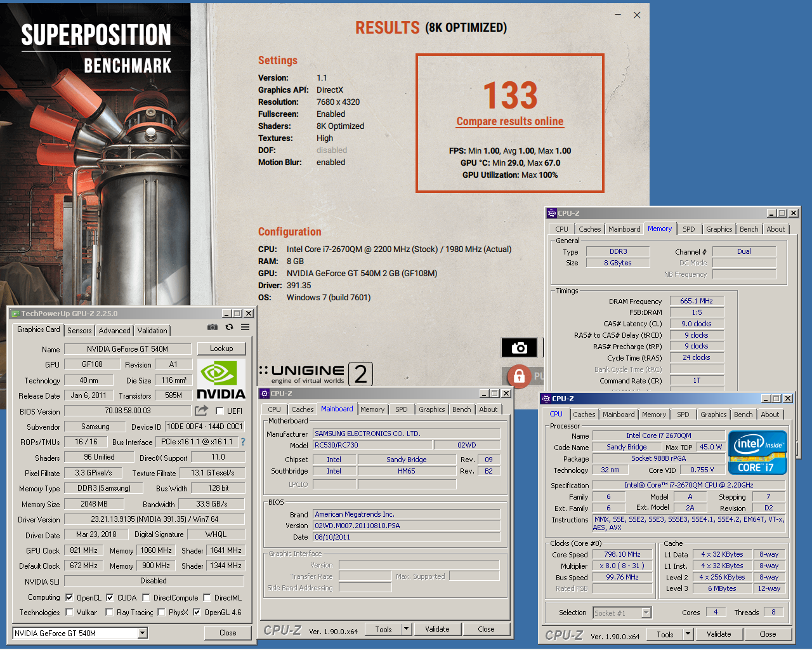Switch to the Advanced tab in GPU-Z
This screenshot has height=650, width=812.
point(114,331)
